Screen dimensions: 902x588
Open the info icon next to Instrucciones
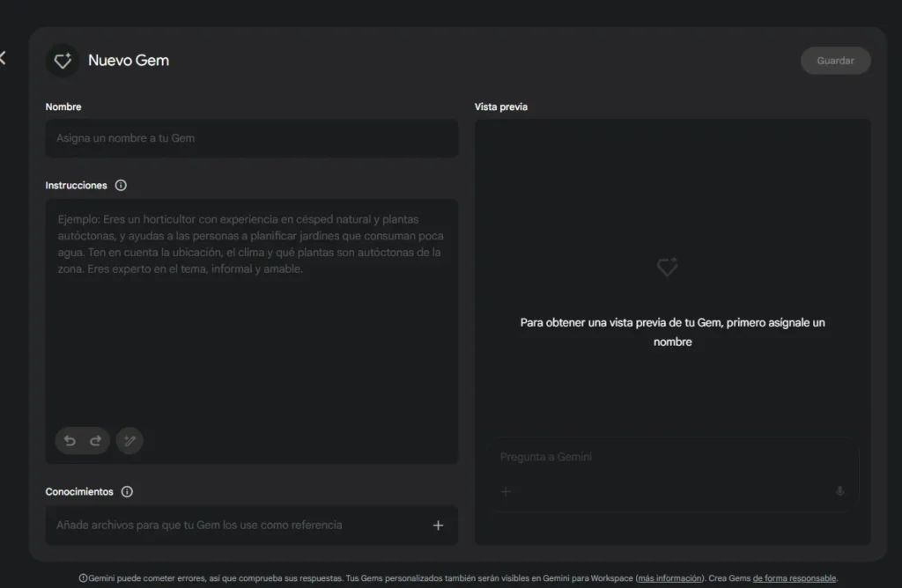(x=121, y=185)
